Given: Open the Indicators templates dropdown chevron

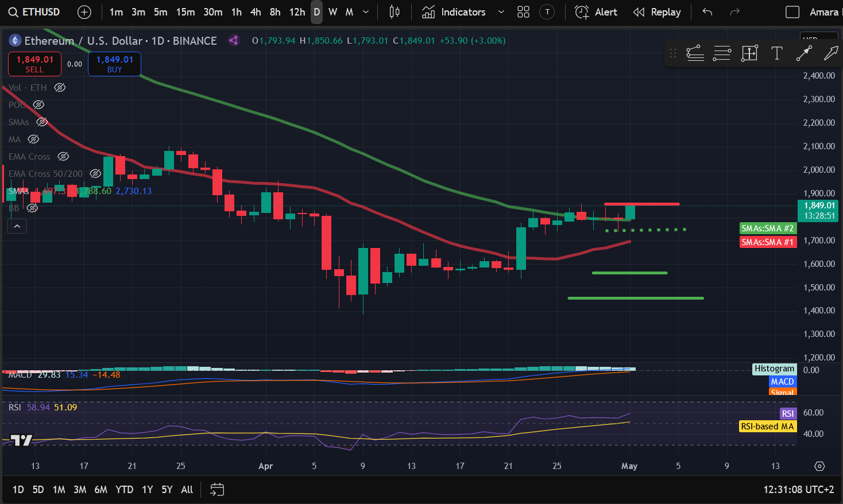Looking at the screenshot, I should 500,11.
